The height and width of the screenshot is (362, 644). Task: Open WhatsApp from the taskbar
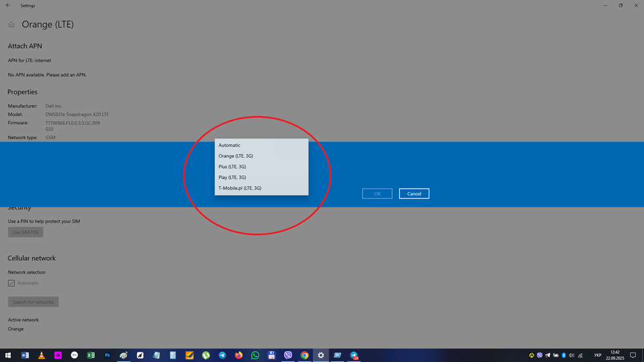tap(255, 356)
